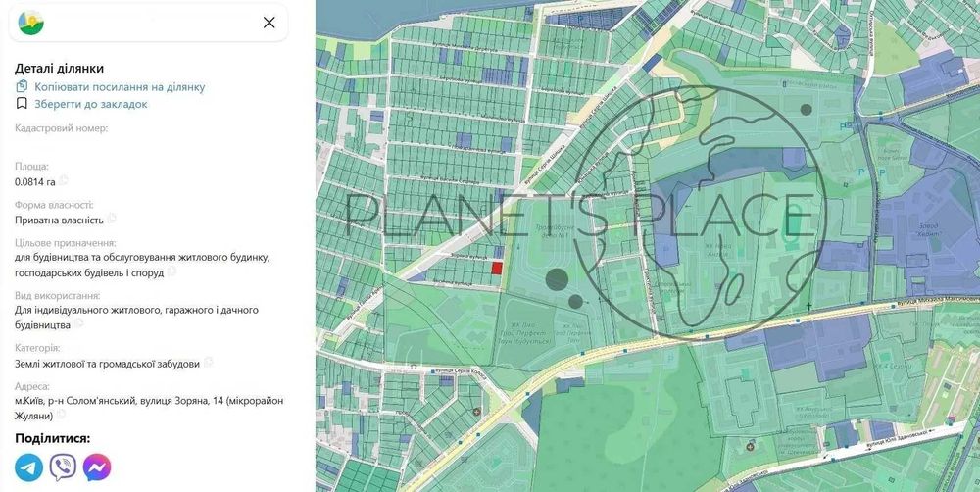This screenshot has height=492, width=980.
Task: Click the '0.0814 га' area value
Action: click(35, 182)
